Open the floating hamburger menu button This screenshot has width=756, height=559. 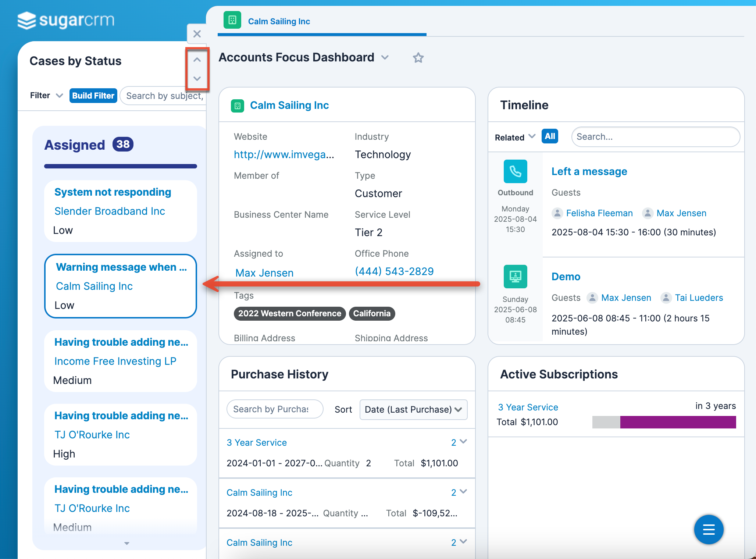pyautogui.click(x=709, y=530)
